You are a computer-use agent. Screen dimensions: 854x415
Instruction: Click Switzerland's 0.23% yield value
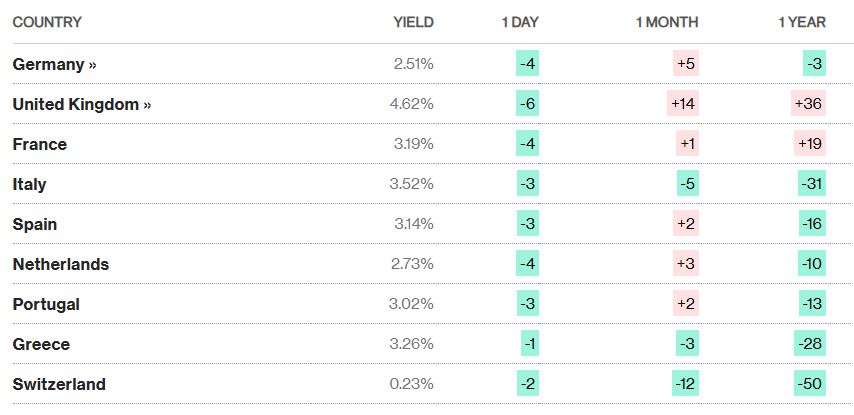tap(413, 384)
